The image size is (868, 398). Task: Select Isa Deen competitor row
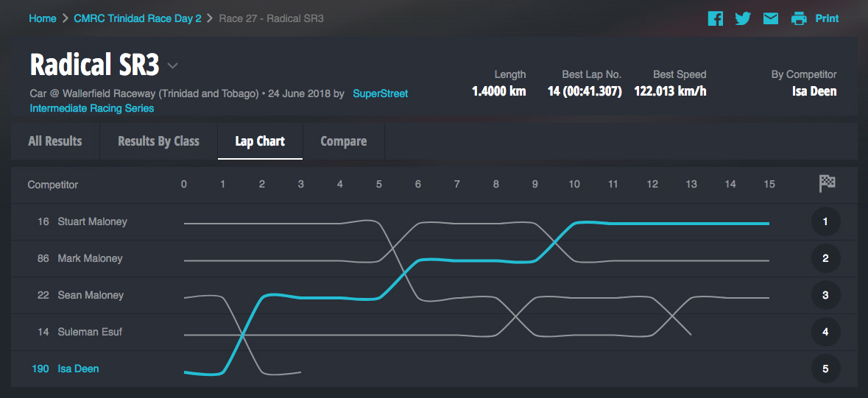pos(78,369)
